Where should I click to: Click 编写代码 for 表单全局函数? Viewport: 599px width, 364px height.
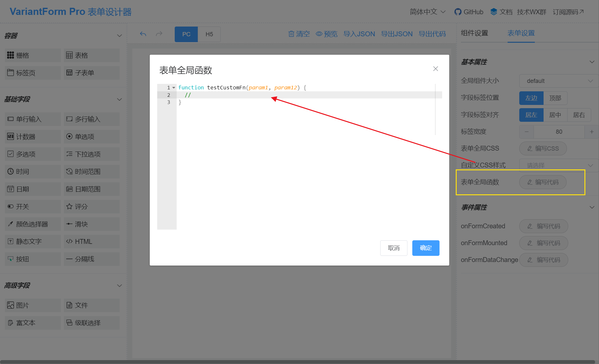pos(543,182)
